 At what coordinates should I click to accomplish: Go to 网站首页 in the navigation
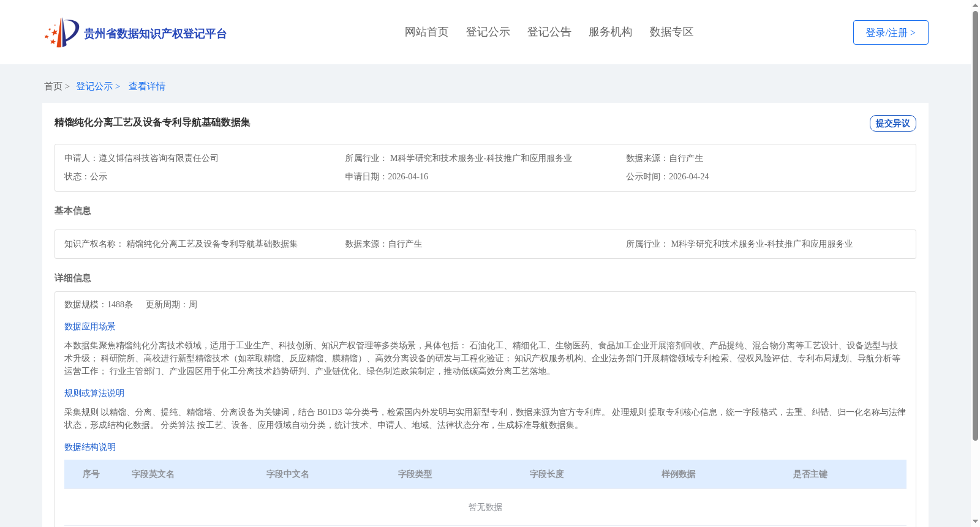coord(426,32)
